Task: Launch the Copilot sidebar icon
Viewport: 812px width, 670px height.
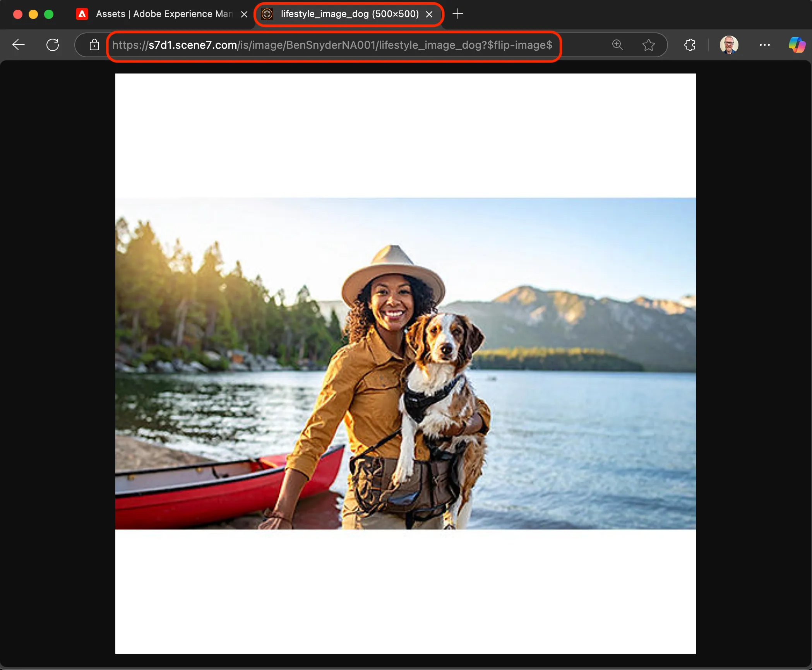Action: pos(797,45)
